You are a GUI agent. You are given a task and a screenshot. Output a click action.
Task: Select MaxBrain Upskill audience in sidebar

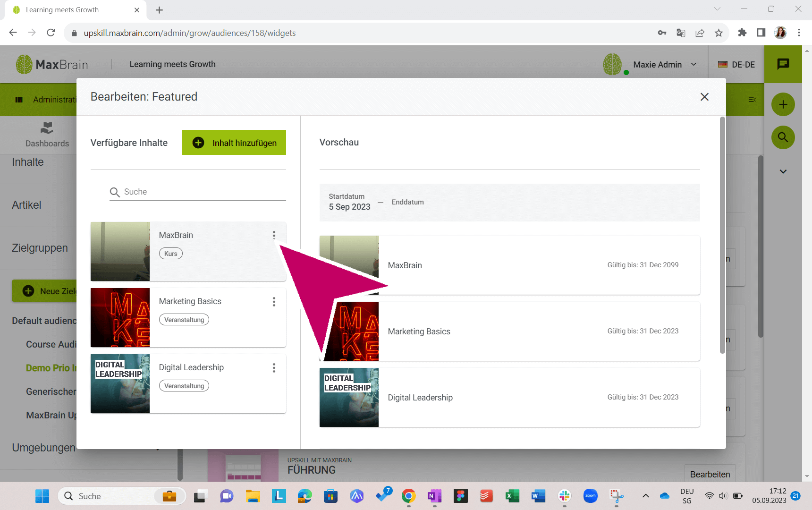[x=51, y=415]
